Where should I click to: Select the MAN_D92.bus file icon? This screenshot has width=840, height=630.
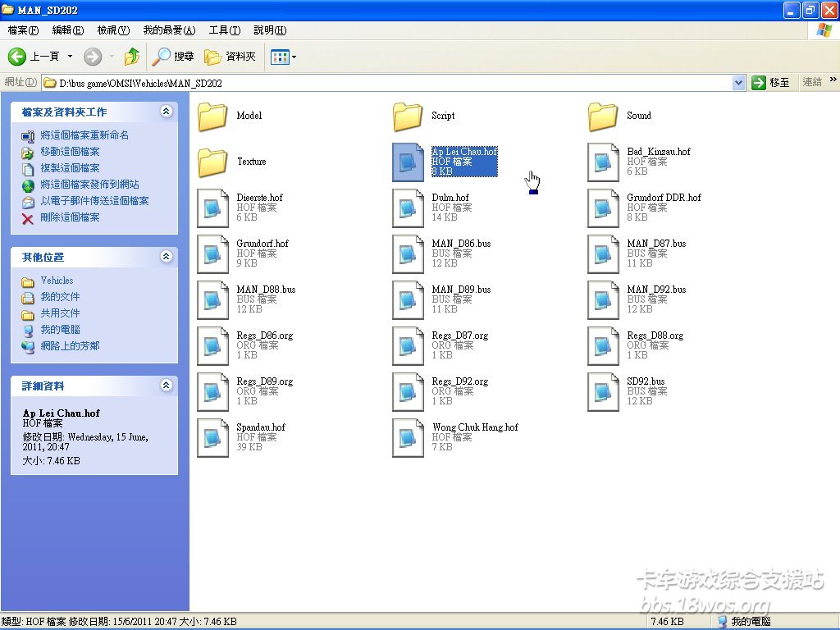point(603,300)
